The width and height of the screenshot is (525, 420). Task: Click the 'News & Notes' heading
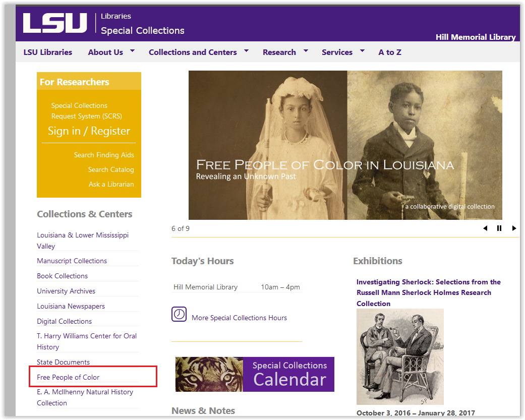[x=203, y=410]
